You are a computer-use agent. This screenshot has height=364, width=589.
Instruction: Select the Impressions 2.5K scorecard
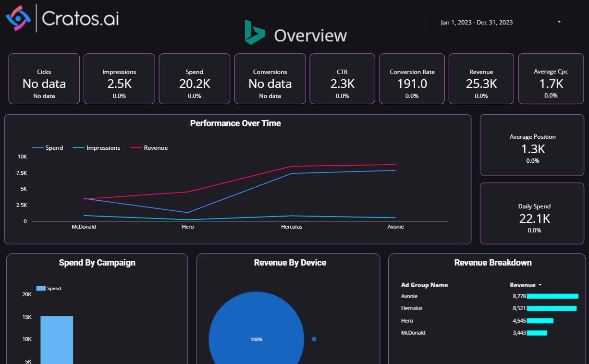click(119, 79)
